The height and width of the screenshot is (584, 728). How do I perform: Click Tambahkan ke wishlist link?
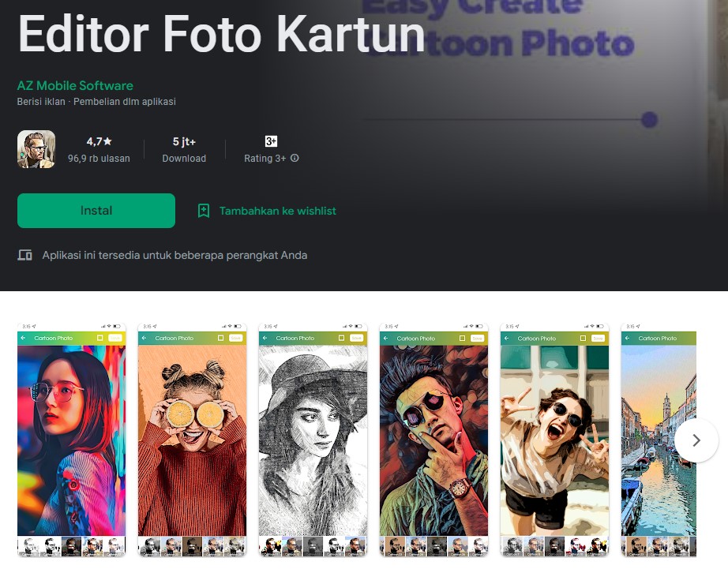[277, 211]
